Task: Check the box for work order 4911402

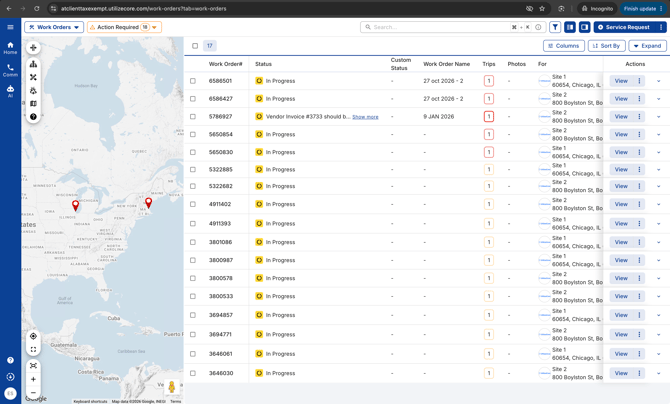Action: pos(193,204)
